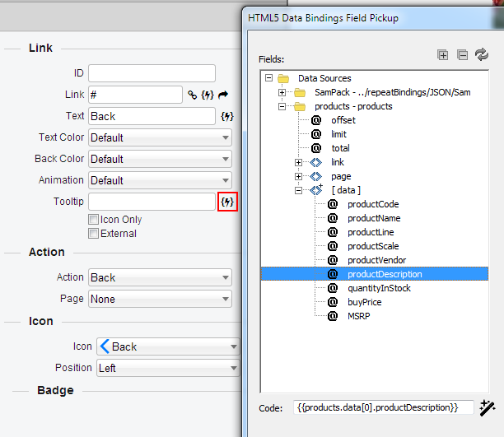Open data binding picker for Link field
Image resolution: width=504 pixels, height=437 pixels.
click(208, 95)
